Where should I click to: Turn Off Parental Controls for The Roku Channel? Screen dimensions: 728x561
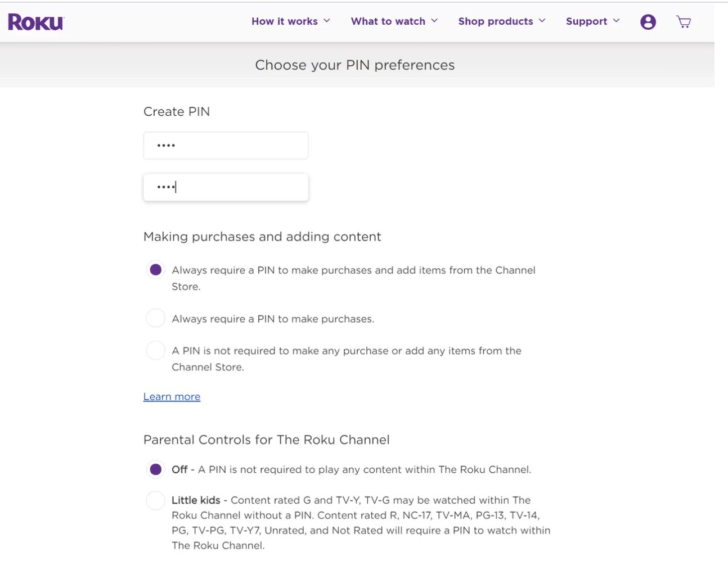point(155,469)
